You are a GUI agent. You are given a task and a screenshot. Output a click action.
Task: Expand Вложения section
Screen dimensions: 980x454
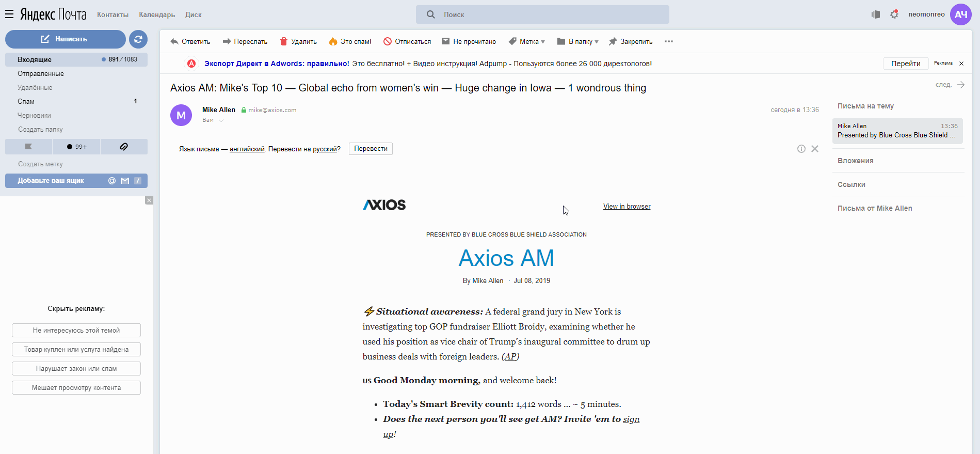[856, 161]
